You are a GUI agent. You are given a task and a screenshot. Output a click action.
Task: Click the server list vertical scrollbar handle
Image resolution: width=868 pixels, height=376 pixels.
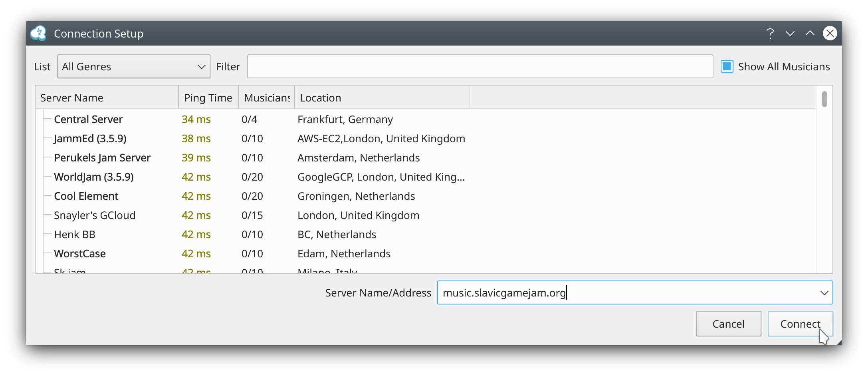coord(824,99)
